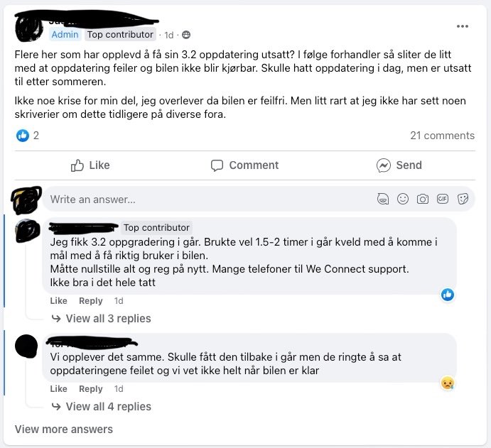This screenshot has width=491, height=448.
Task: Attach a photo using the camera icon
Action: click(x=422, y=199)
